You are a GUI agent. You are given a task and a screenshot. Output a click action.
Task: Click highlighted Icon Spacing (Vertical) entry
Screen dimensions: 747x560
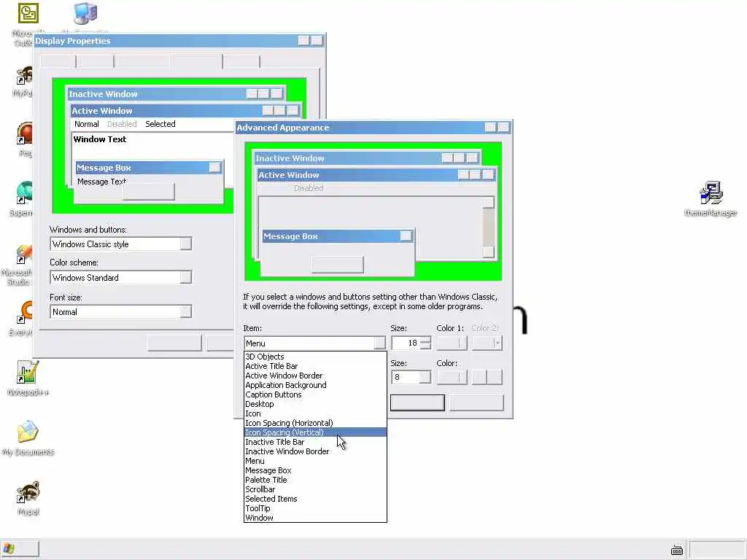(315, 432)
